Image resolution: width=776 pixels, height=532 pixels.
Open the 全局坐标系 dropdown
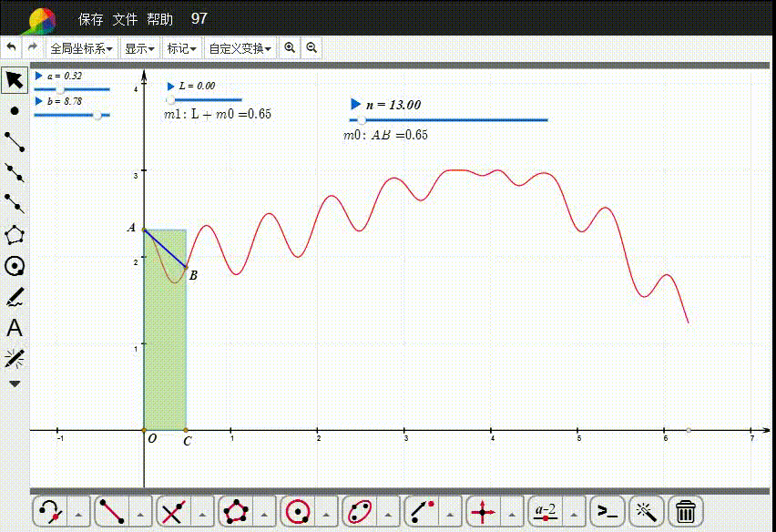click(x=82, y=48)
